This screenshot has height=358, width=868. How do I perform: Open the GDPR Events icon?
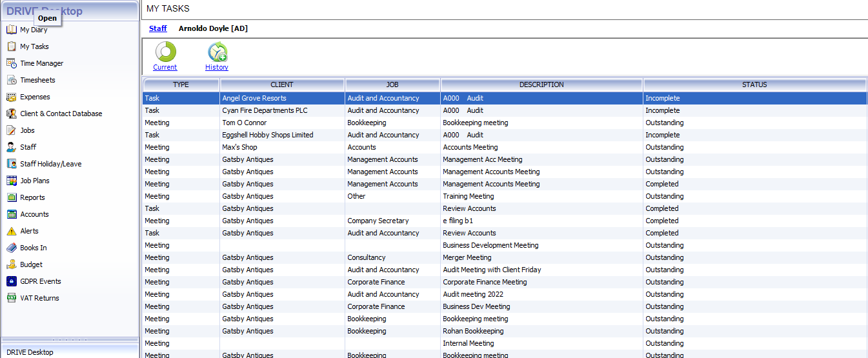point(11,281)
